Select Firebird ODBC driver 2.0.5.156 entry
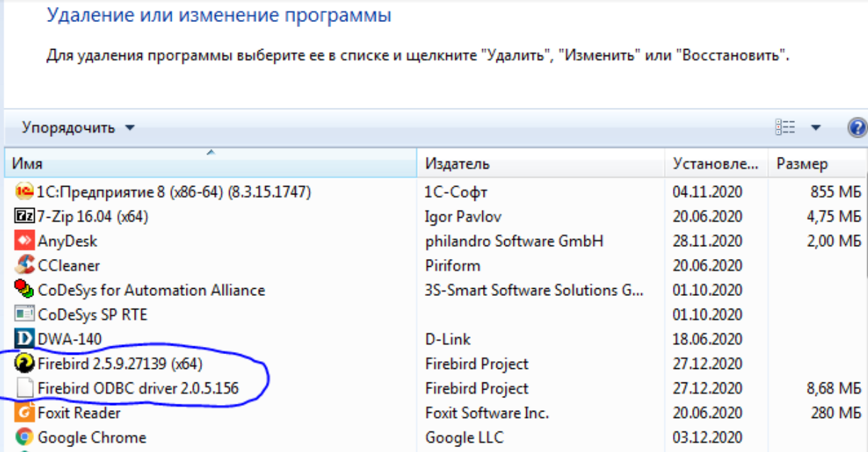The image size is (868, 452). (x=138, y=388)
